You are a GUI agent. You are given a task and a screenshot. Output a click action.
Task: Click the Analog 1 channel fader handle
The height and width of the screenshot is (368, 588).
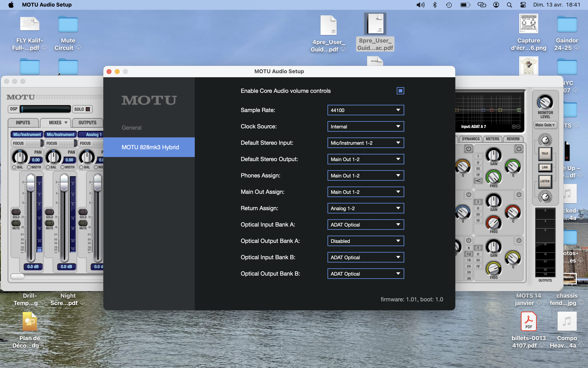pyautogui.click(x=97, y=183)
